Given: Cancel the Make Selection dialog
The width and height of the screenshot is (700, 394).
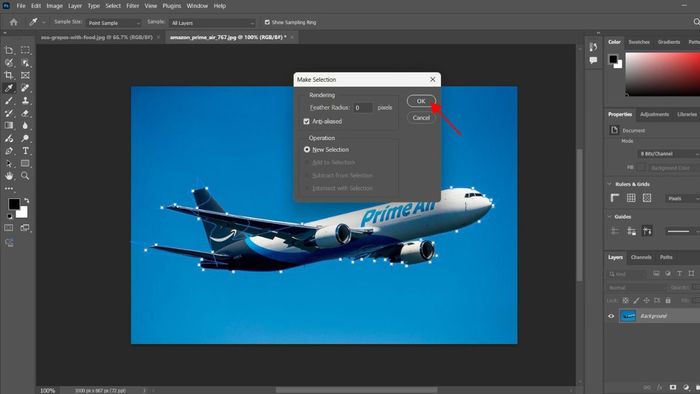Looking at the screenshot, I should coord(421,118).
